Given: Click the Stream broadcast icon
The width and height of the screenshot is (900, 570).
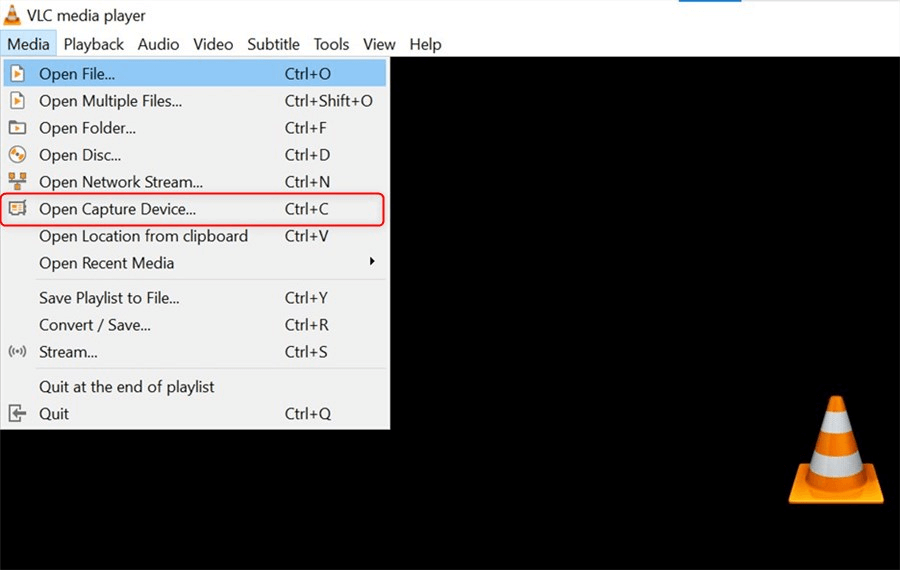Looking at the screenshot, I should point(18,351).
